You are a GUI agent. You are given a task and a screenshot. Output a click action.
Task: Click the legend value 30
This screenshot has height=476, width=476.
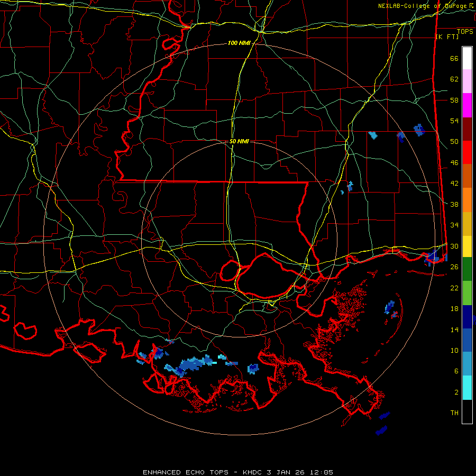click(x=454, y=246)
